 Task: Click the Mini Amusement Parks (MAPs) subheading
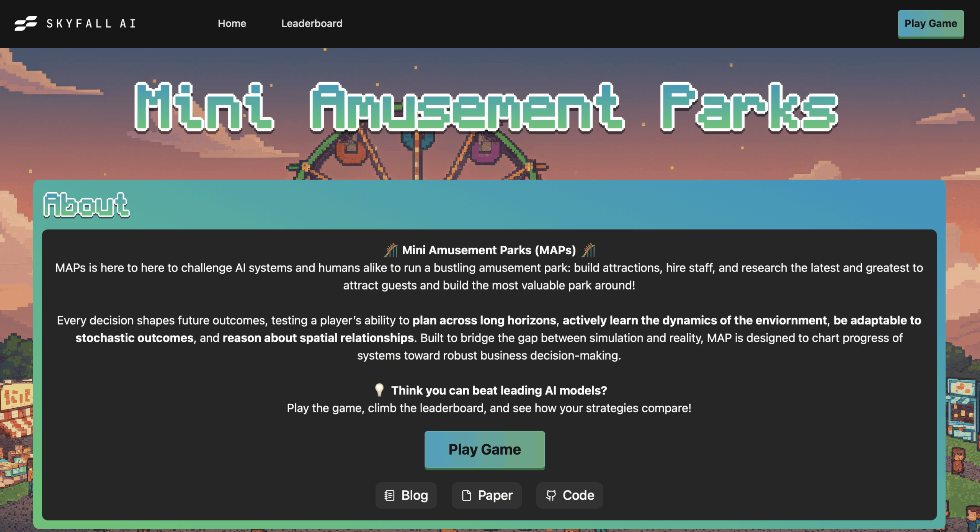[488, 250]
